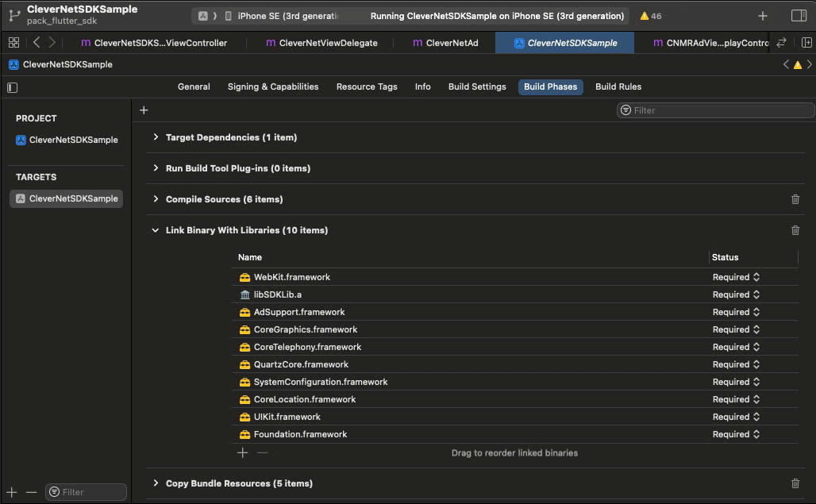Image resolution: width=816 pixels, height=504 pixels.
Task: Click the swap editor arrows icon
Action: [x=781, y=43]
